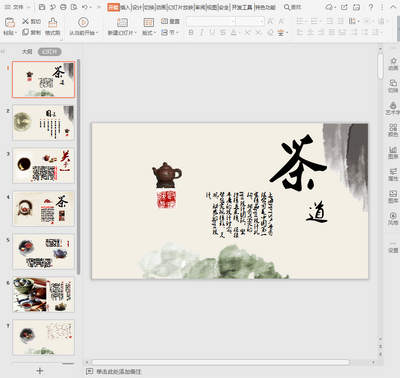Screen dimensions: 400x378
Task: Click the Copy (复制) icon
Action: 25,32
